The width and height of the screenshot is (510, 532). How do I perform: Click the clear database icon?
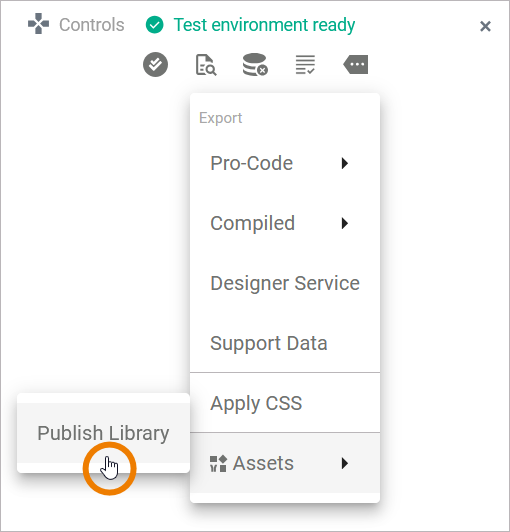[x=255, y=64]
